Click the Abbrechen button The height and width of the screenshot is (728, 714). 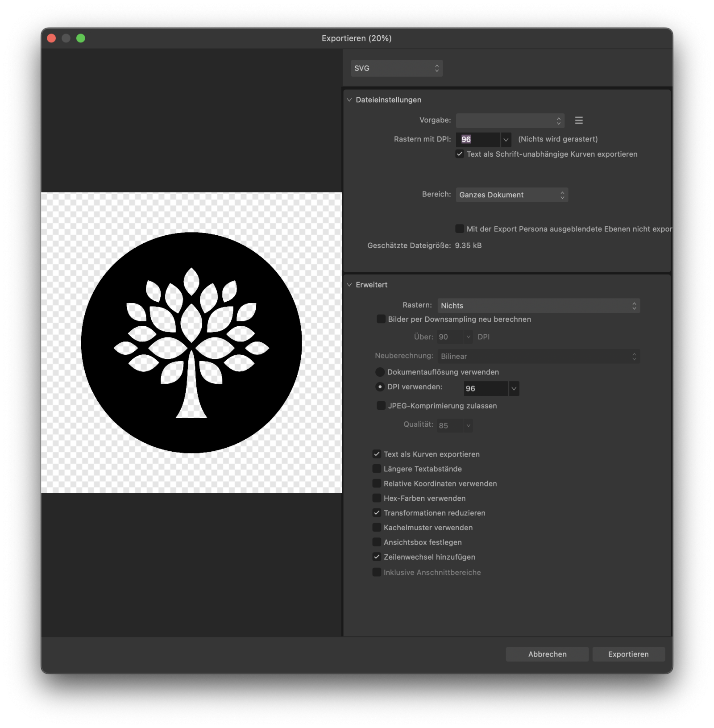[547, 654]
